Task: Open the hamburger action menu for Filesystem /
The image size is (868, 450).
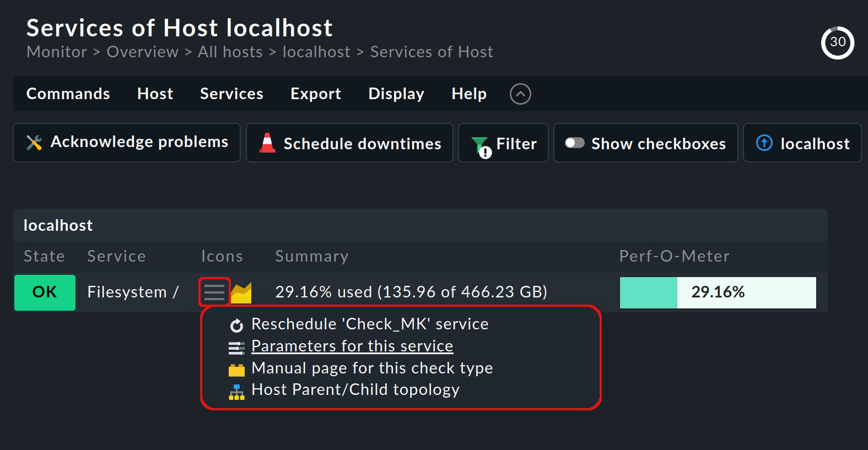Action: (214, 292)
